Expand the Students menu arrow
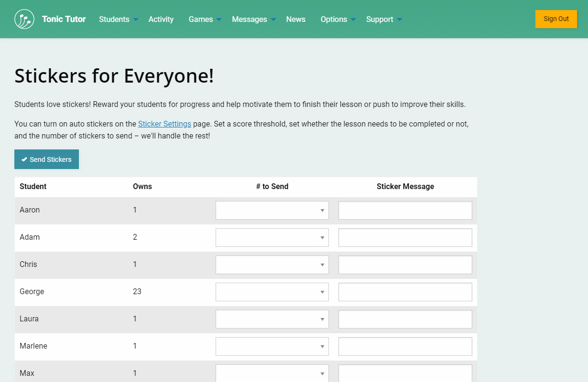 click(x=136, y=20)
